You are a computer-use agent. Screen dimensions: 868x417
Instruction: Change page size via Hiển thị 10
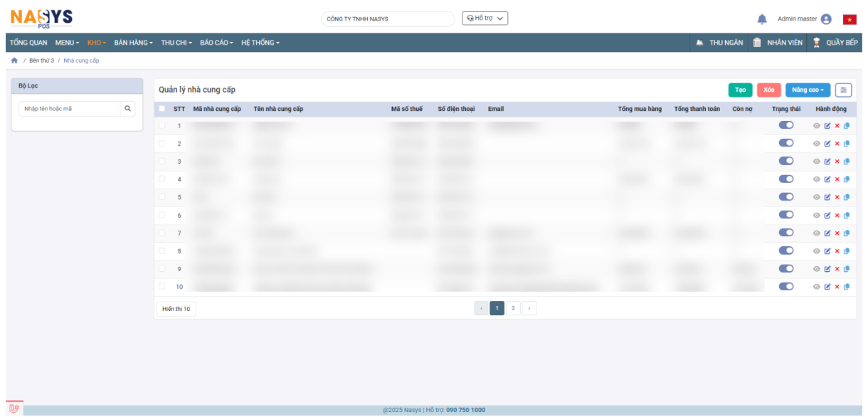(176, 309)
